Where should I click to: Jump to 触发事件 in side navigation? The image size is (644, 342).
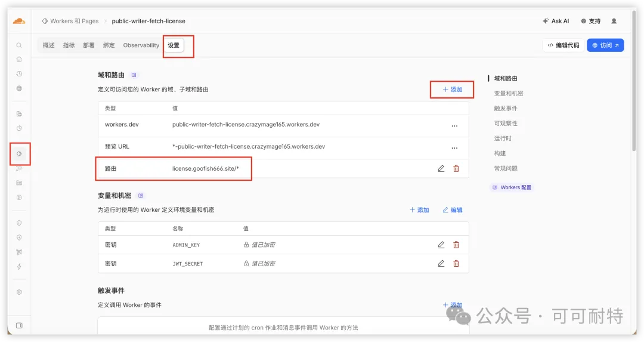[x=506, y=109]
